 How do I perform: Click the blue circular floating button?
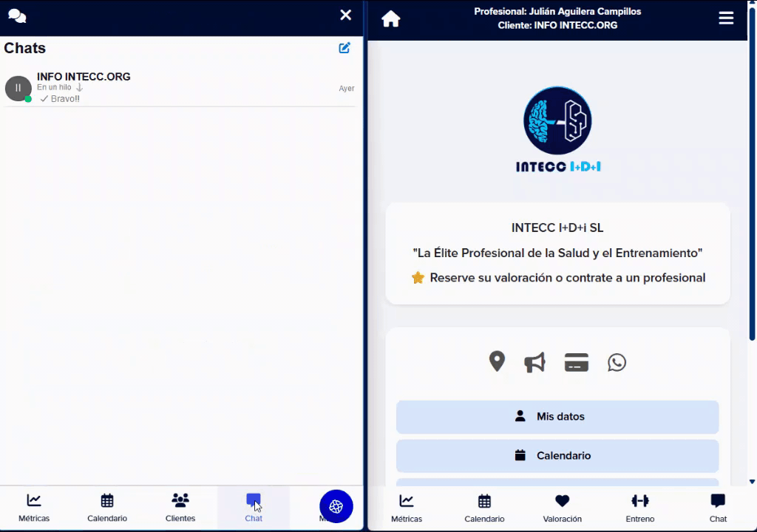[x=336, y=506]
